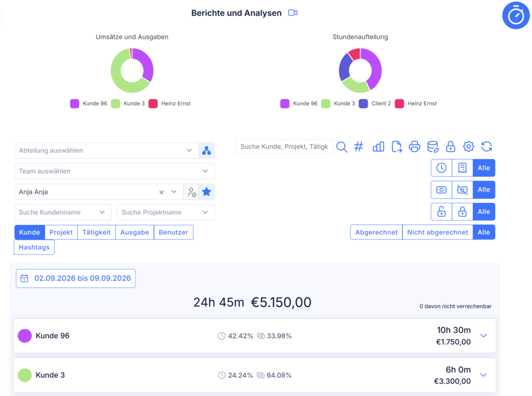Start the stopwatch timer button
Screen dimensions: 532x396
click(x=515, y=15)
